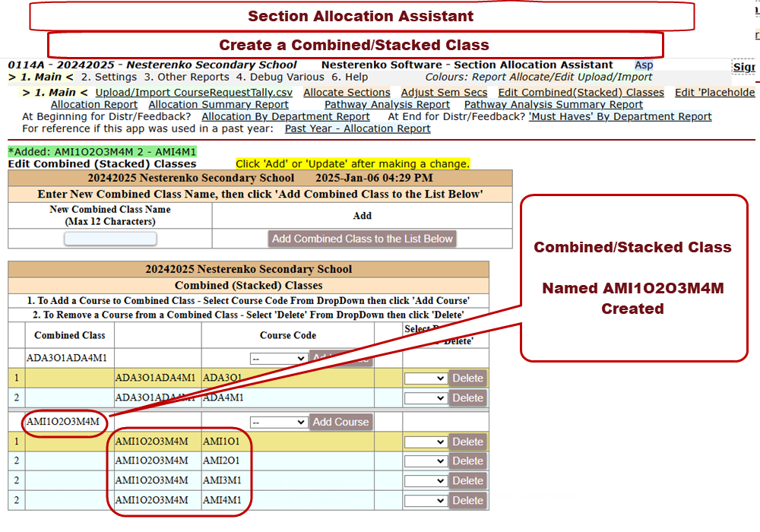760x532 pixels.
Task: Click Upload/Import CourseRequestTally.csv link
Action: [x=193, y=93]
